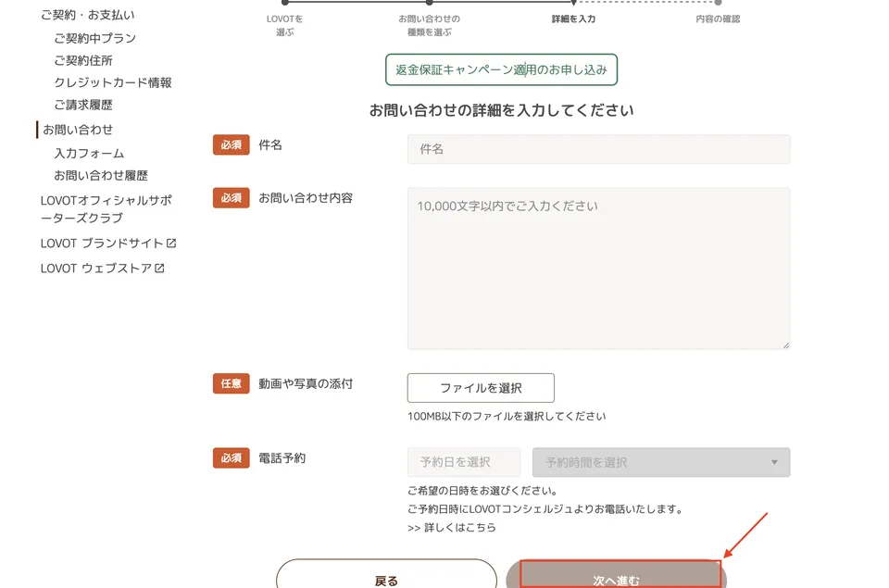Click the external link icon next to LOVOT ウェブストア
This screenshot has height=588, width=889.
[158, 268]
